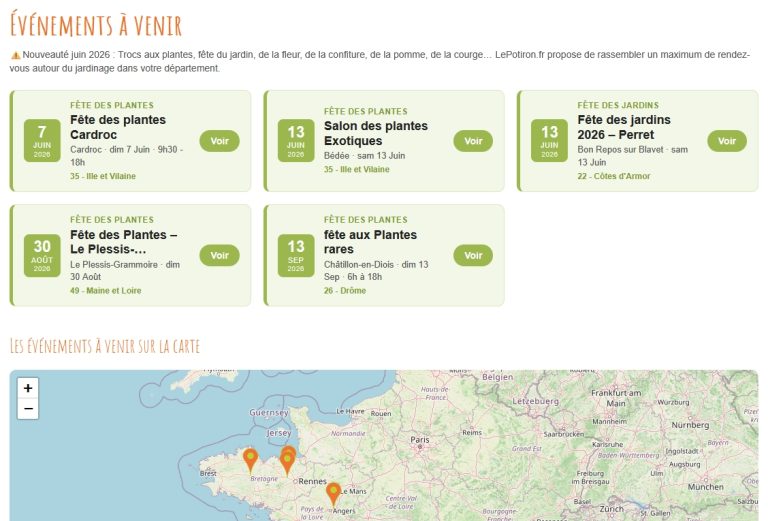Click the front map marker northwest of Rennes

point(287,464)
